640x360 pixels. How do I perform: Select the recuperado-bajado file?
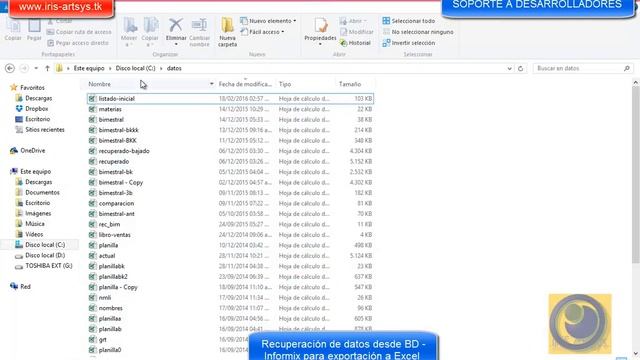[124, 151]
